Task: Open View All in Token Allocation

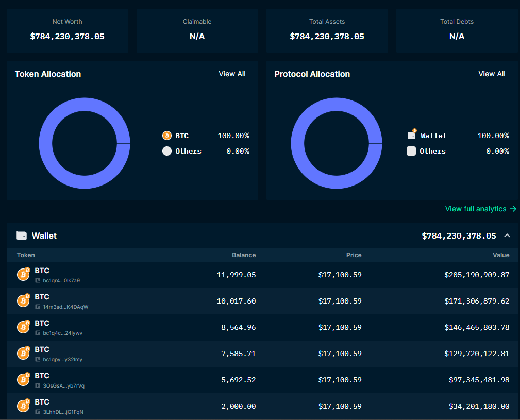Action: point(232,74)
